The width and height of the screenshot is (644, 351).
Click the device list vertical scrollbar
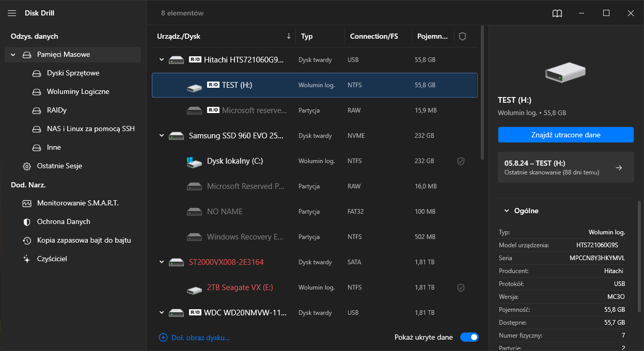482,93
